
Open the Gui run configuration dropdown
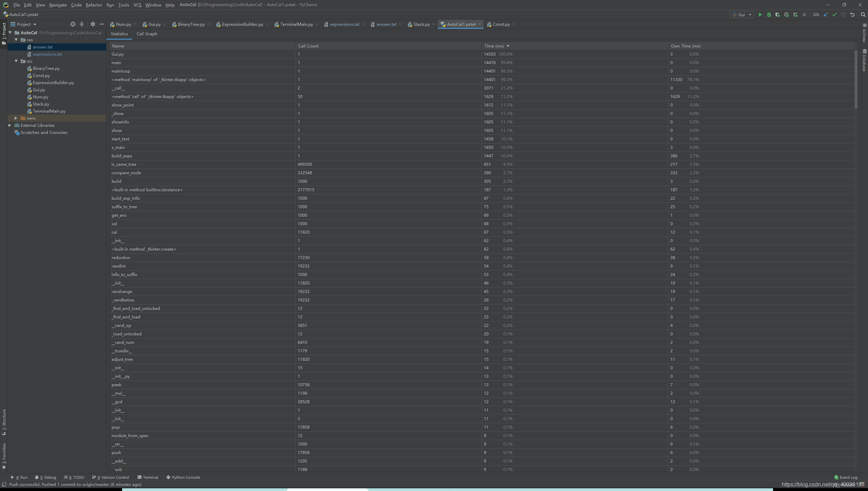tap(742, 15)
